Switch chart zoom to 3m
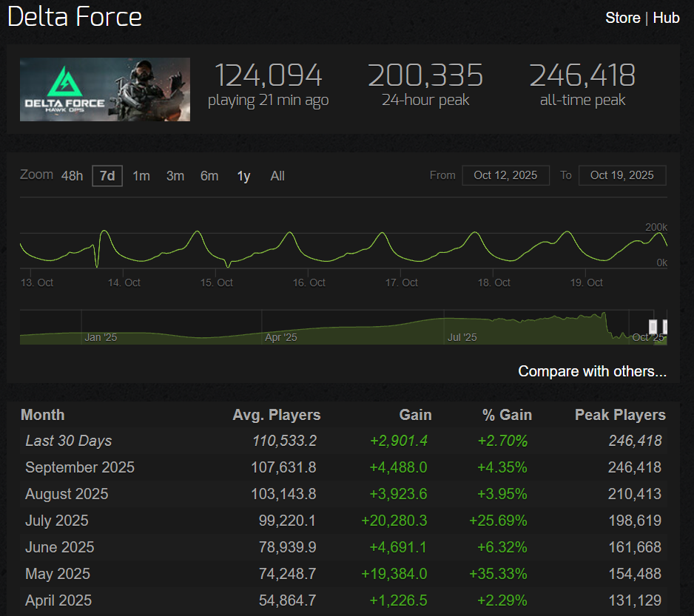 [x=175, y=176]
